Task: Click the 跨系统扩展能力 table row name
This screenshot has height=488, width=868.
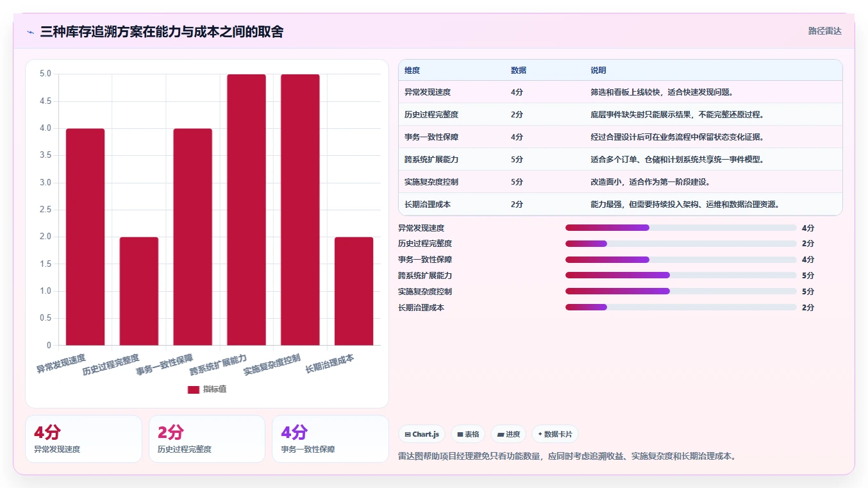Action: pos(431,160)
